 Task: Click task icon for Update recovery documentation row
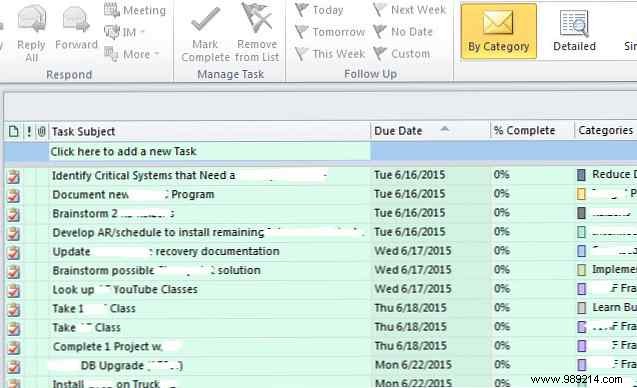pyautogui.click(x=14, y=253)
